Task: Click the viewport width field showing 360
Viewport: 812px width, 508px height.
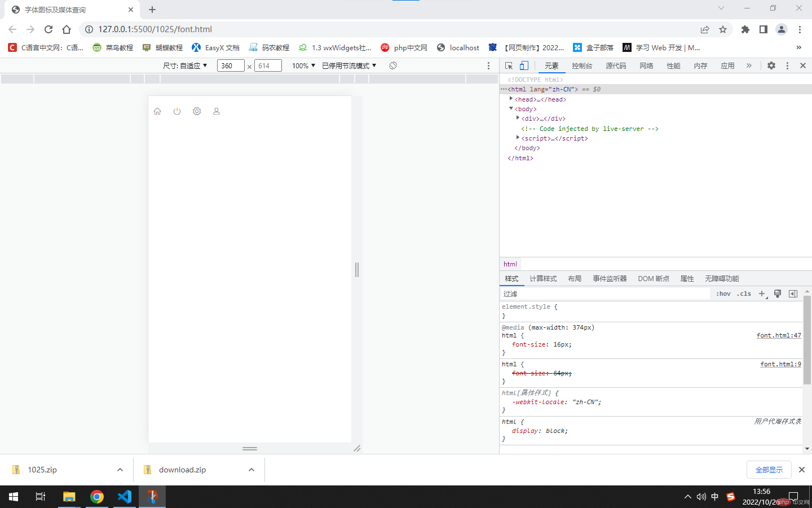Action: [x=231, y=65]
